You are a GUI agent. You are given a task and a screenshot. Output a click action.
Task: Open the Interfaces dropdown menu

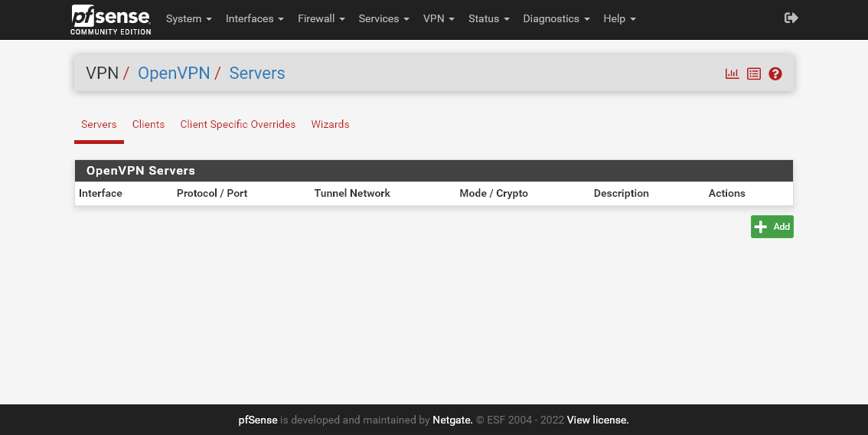coord(255,19)
